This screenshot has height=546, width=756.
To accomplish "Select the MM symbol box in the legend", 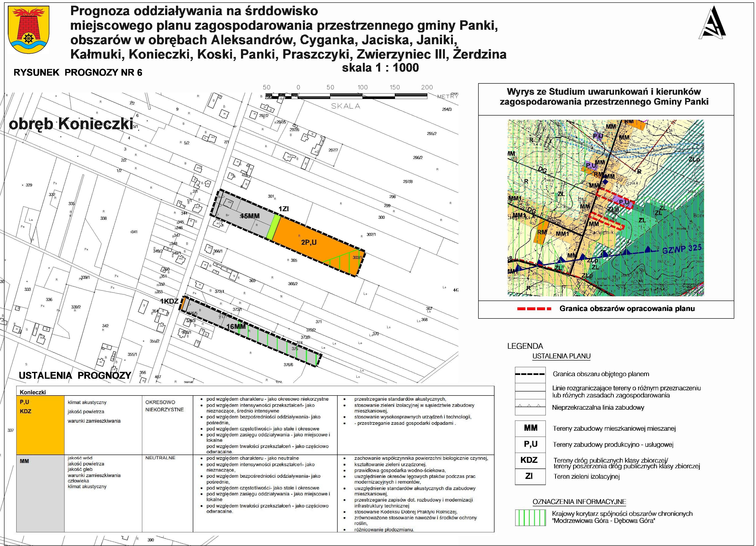I will pyautogui.click(x=530, y=428).
